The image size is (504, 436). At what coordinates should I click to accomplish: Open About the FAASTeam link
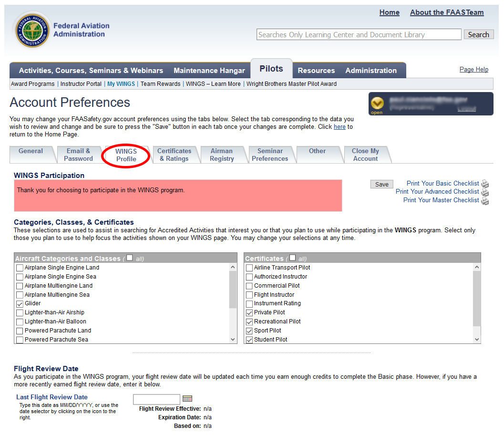(x=446, y=12)
